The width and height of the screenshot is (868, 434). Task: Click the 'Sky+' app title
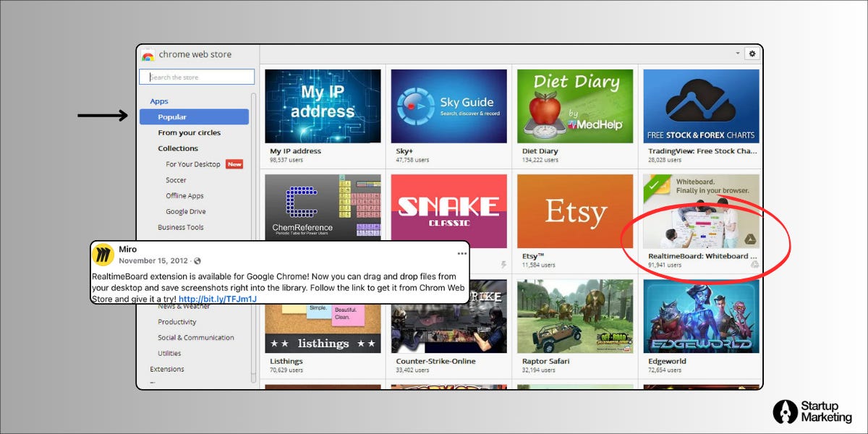click(x=404, y=151)
